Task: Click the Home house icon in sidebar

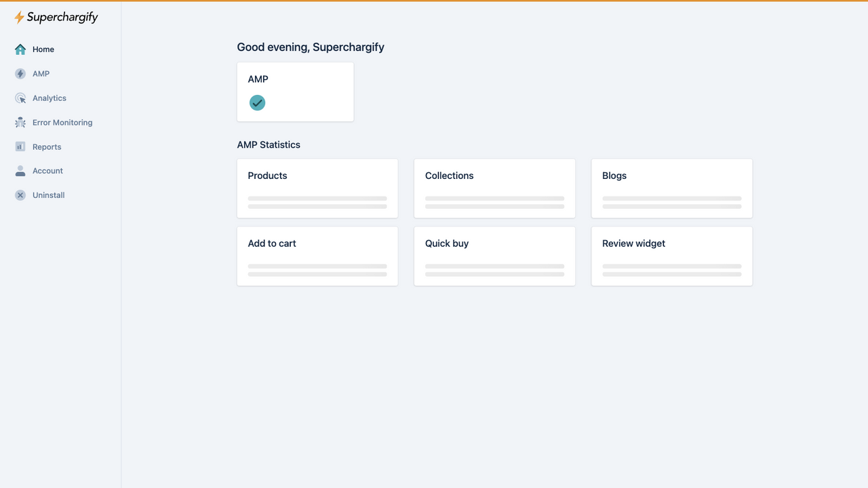Action: click(20, 49)
